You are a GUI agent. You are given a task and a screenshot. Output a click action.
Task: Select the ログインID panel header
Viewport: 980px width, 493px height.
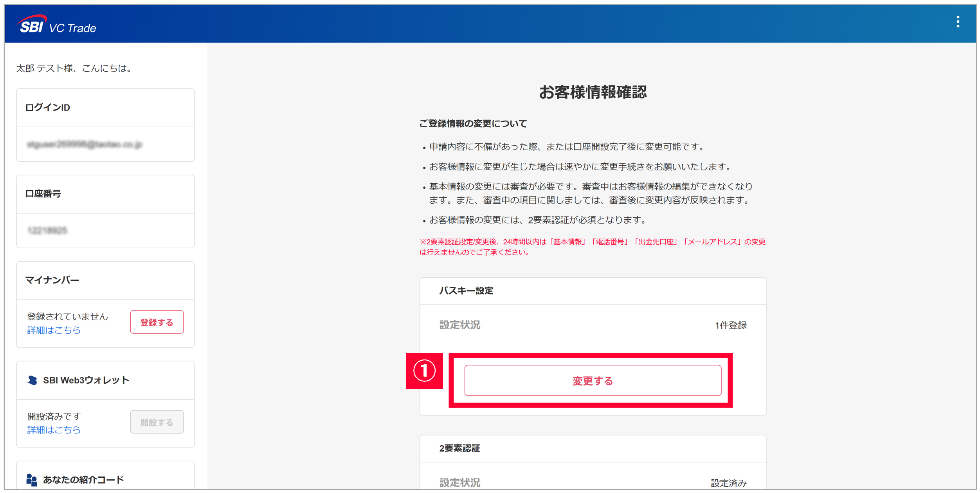[48, 108]
